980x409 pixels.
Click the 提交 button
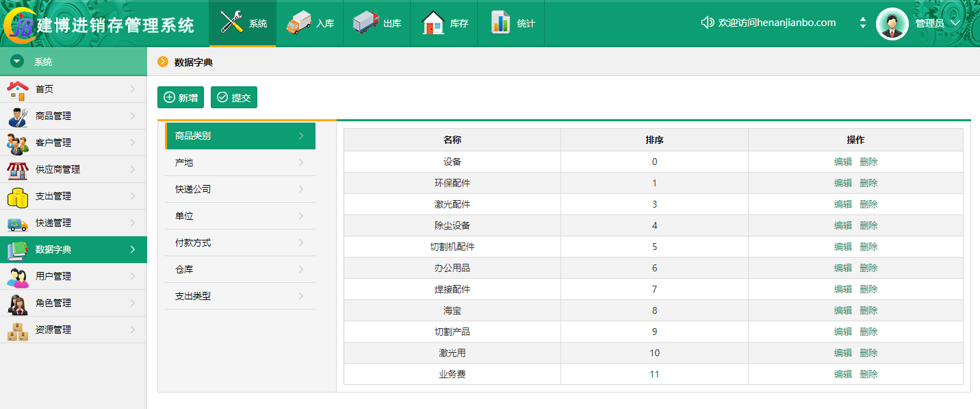pos(233,97)
